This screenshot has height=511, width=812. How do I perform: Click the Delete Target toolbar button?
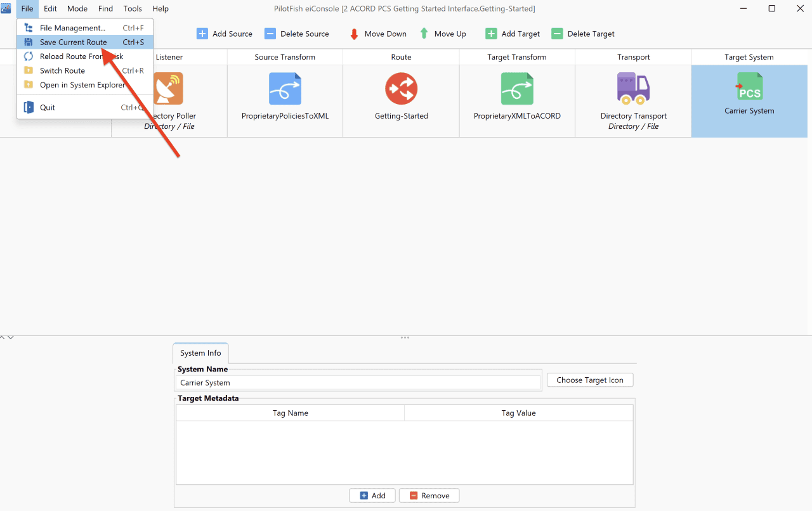click(x=583, y=34)
